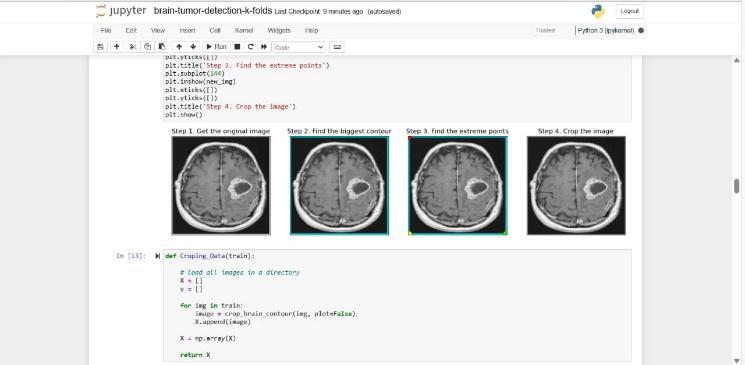The image size is (745, 365).
Task: Open the command palette keyboard icon
Action: click(337, 47)
